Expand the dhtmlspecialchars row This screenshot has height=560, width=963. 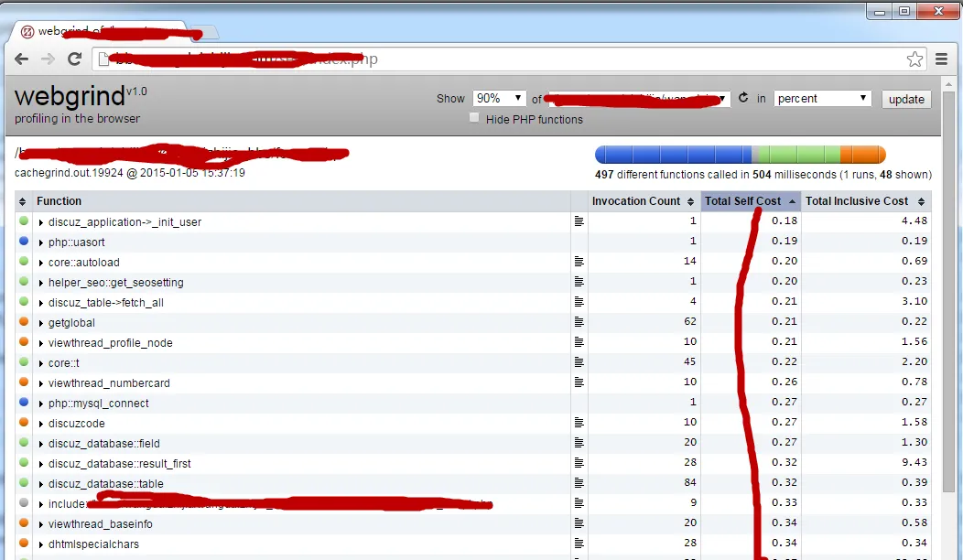pyautogui.click(x=40, y=544)
